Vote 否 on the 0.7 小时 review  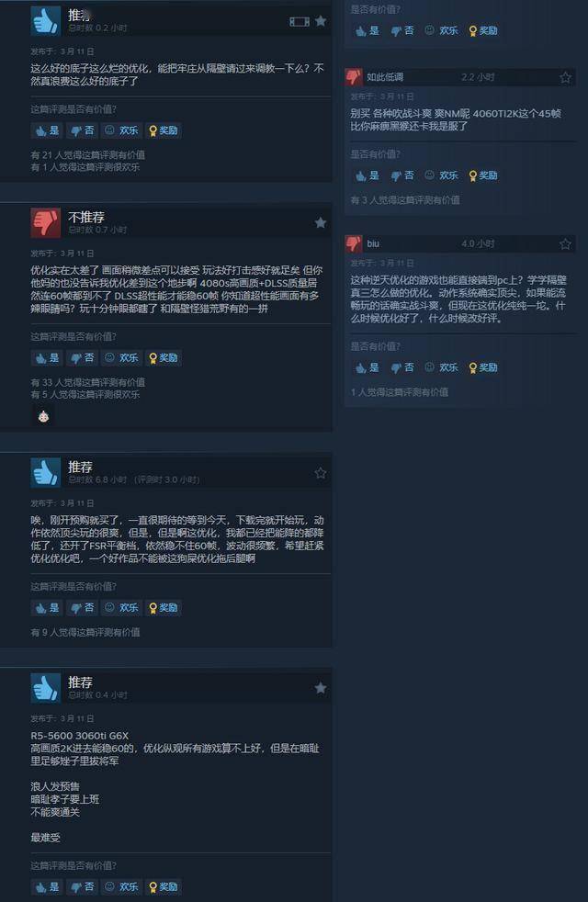[83, 358]
